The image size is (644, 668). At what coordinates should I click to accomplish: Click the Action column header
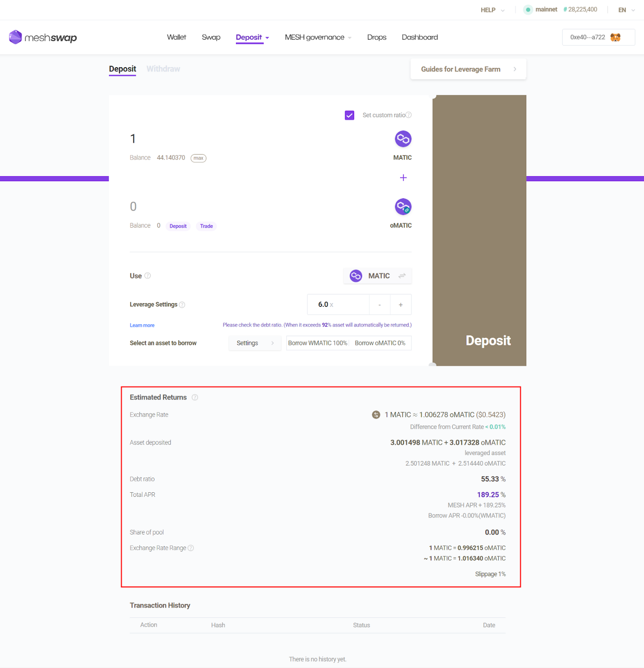pyautogui.click(x=149, y=625)
